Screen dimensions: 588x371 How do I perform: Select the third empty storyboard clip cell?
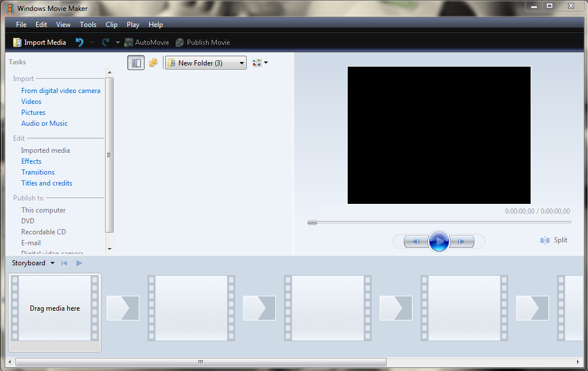pos(328,308)
